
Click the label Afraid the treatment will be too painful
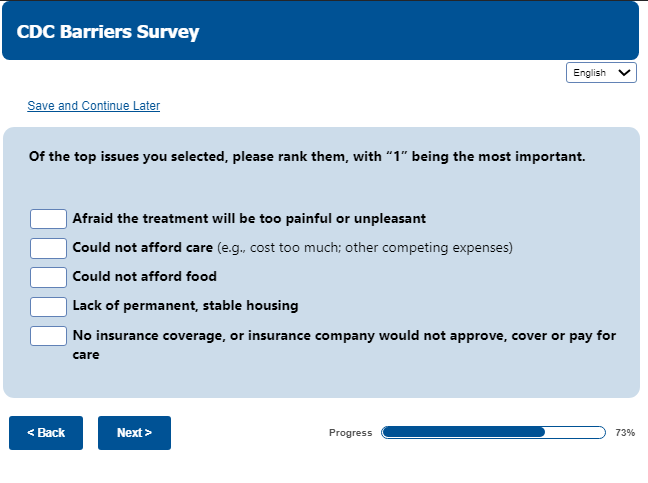(249, 218)
